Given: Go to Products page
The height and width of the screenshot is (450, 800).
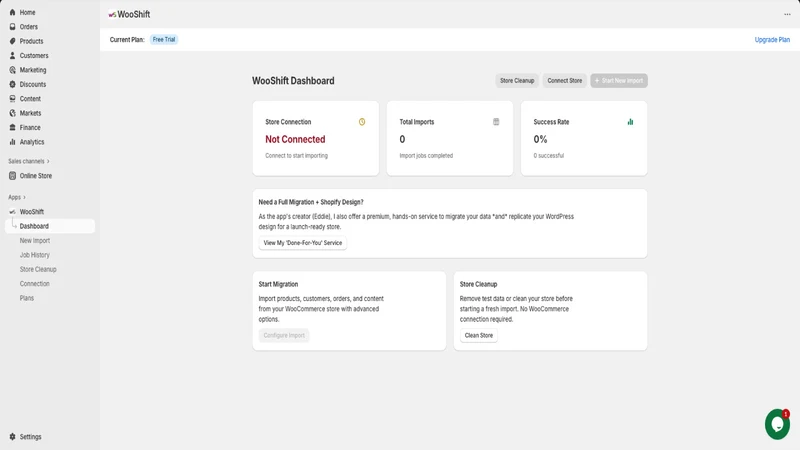Looking at the screenshot, I should point(31,41).
